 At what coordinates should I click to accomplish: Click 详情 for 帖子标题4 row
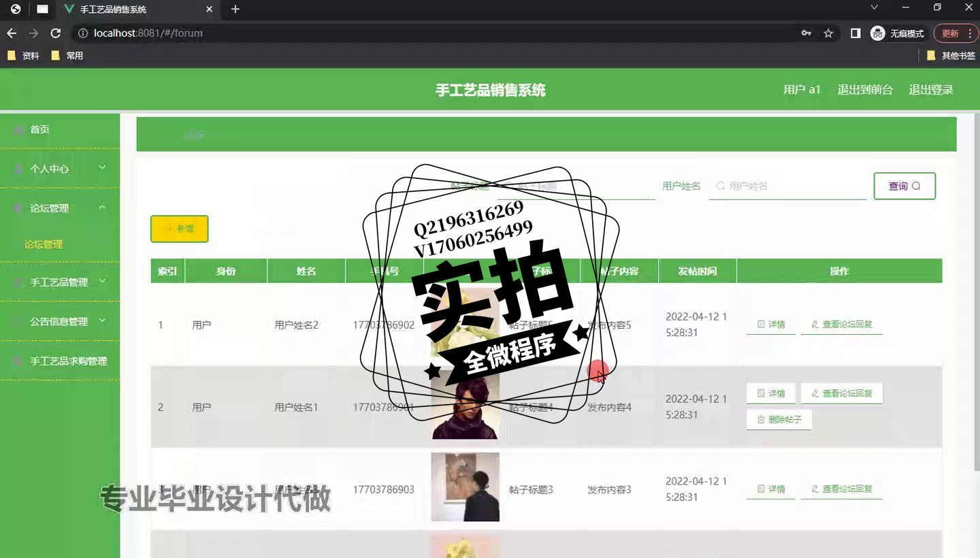click(770, 393)
